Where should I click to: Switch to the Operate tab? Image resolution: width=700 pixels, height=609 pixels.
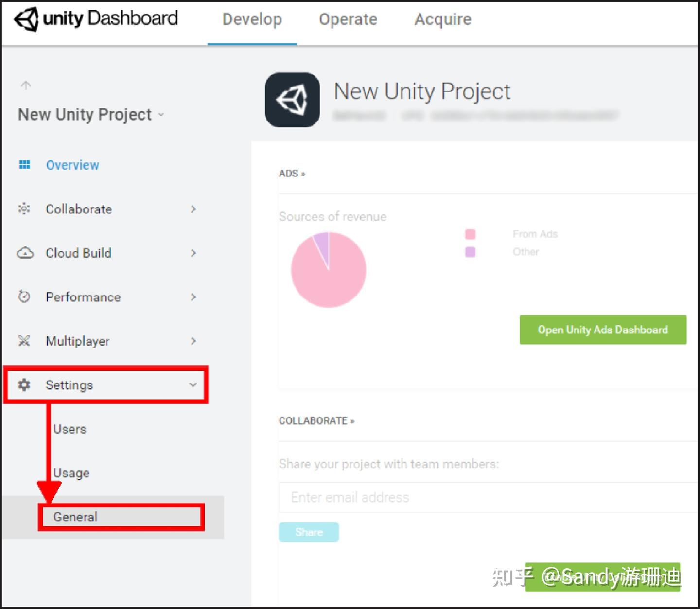click(348, 19)
